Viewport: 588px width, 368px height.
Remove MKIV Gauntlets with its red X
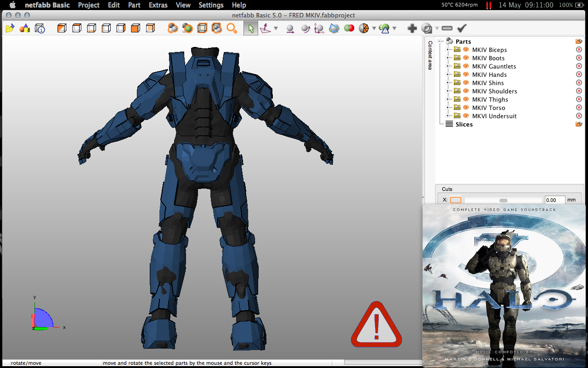(579, 66)
